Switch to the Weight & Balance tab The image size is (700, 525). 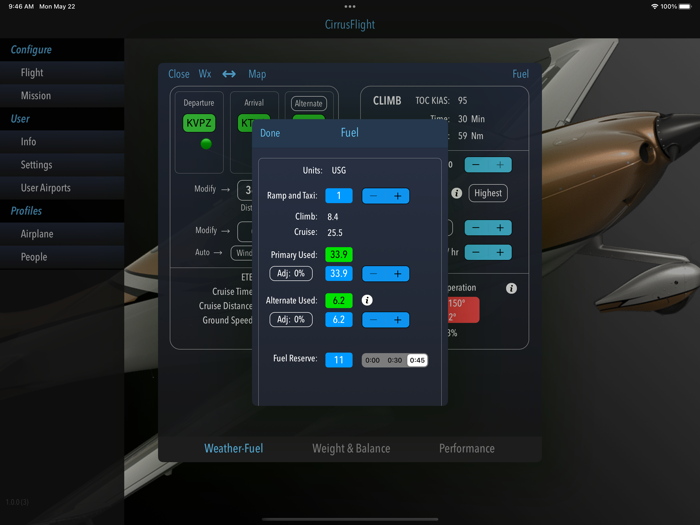[351, 448]
